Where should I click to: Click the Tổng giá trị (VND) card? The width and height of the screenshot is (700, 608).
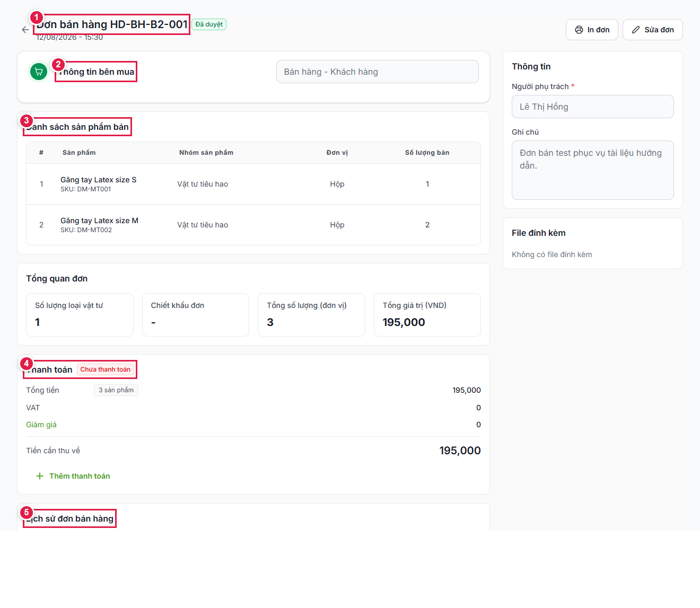427,315
